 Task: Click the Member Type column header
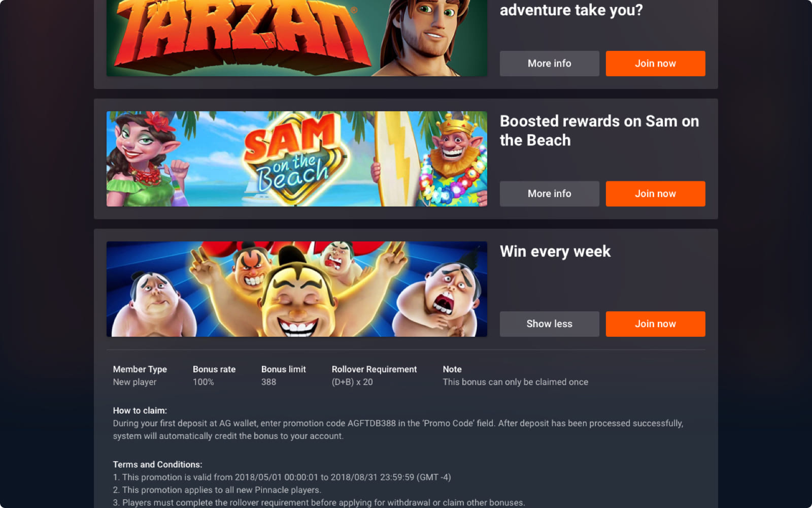(x=140, y=369)
